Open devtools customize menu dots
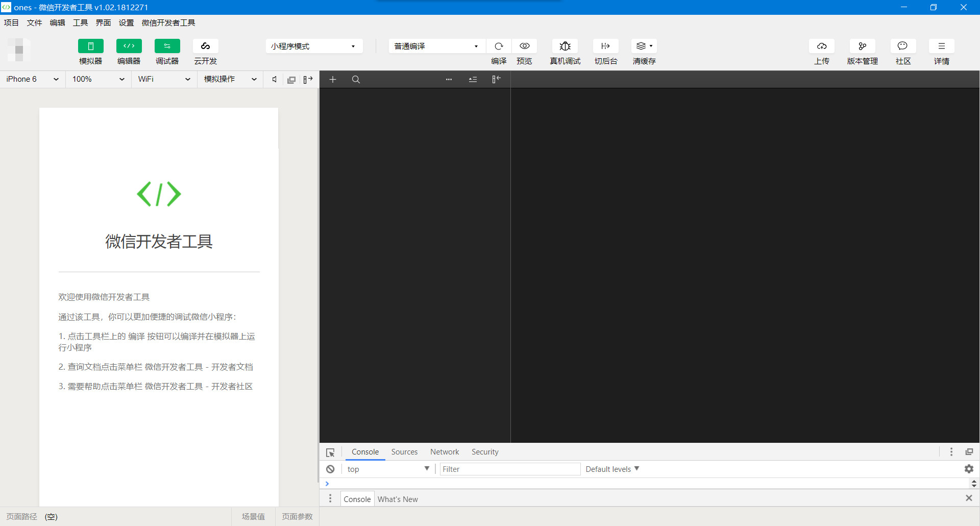 951,452
